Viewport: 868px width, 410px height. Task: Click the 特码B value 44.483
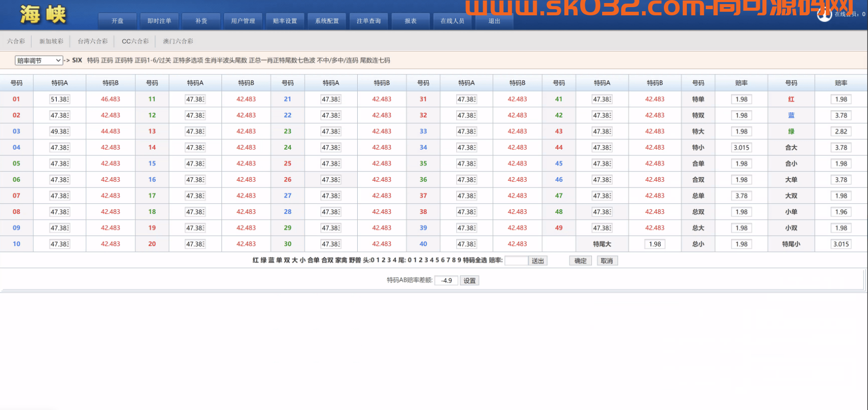click(x=111, y=131)
